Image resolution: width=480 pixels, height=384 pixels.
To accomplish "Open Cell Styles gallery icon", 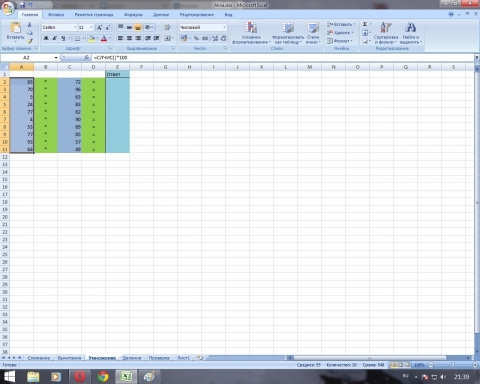I will pos(313,28).
